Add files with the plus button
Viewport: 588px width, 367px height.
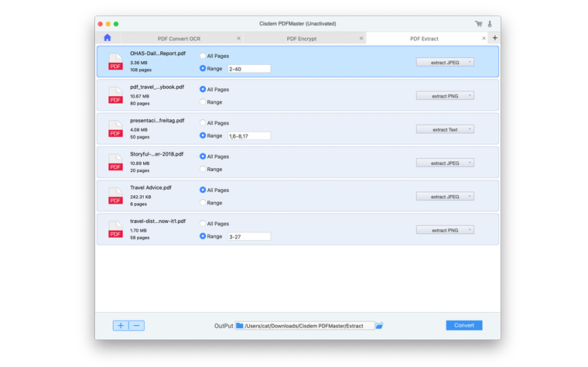(x=121, y=325)
